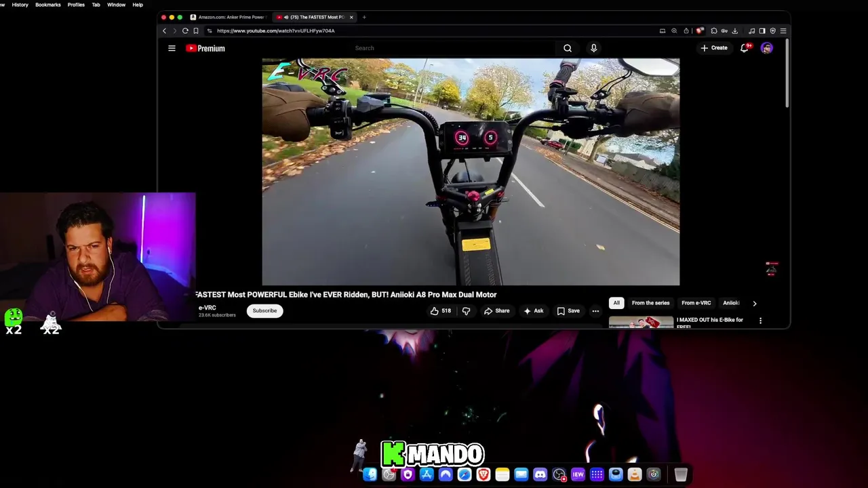This screenshot has width=868, height=488.
Task: Open the browser extensions puzzle icon
Action: point(714,30)
